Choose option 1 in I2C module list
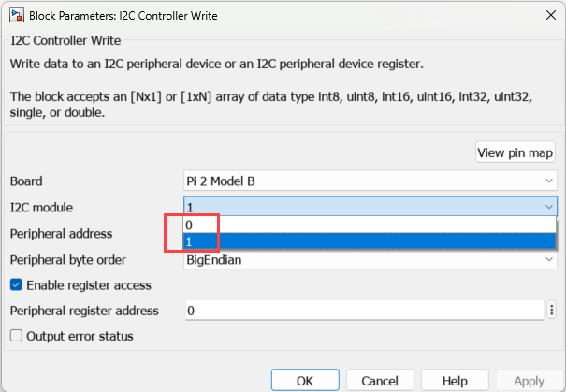 point(370,241)
